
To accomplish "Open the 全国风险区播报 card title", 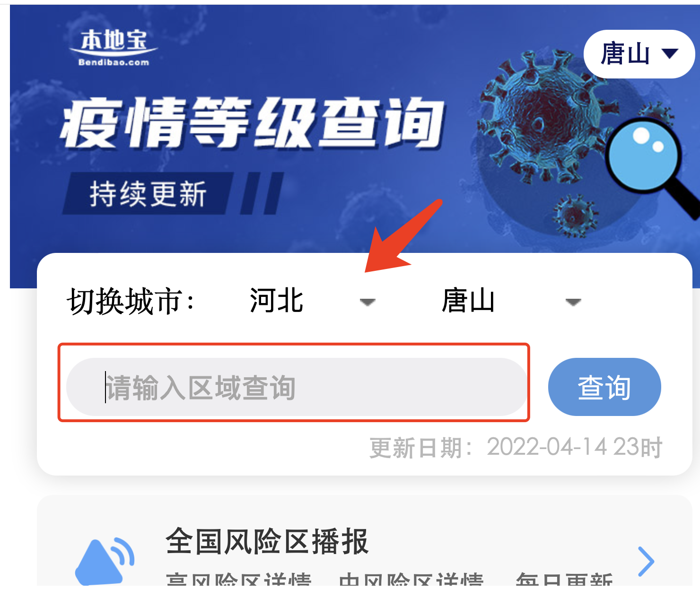I will point(267,541).
